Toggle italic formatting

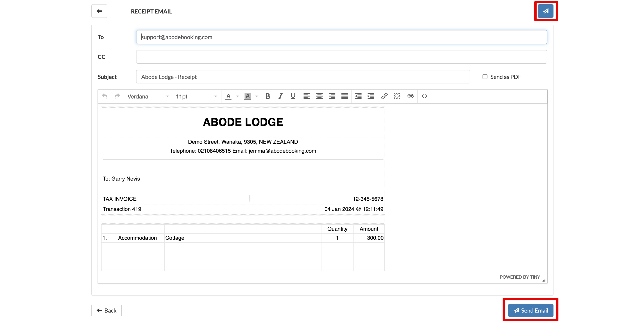pos(281,96)
